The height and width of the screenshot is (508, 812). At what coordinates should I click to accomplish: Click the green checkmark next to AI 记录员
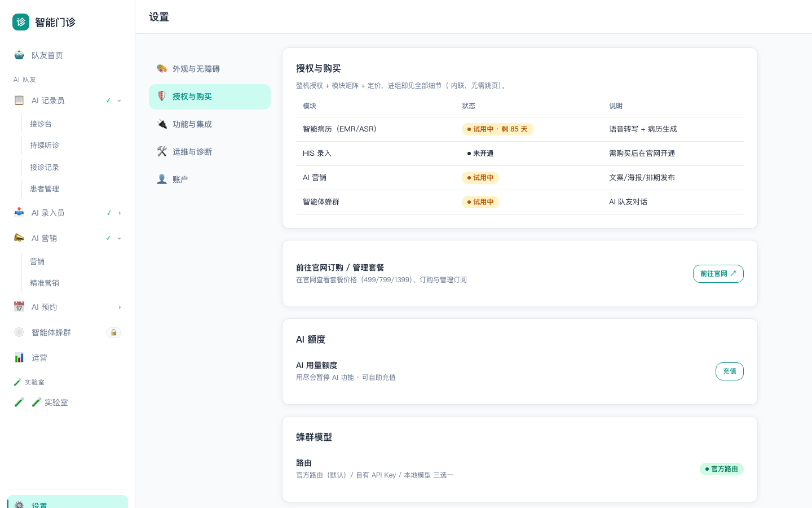coord(108,100)
